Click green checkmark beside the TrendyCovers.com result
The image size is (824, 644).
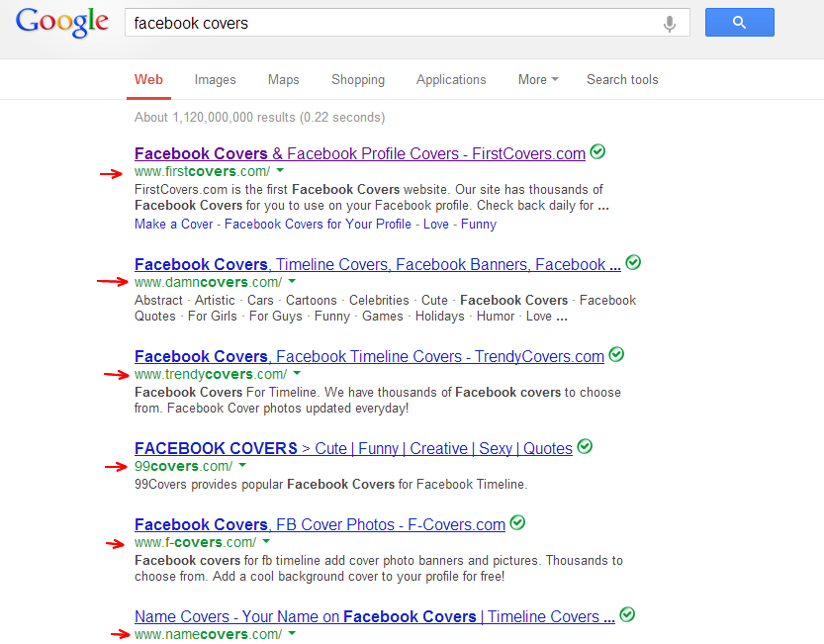tap(616, 355)
